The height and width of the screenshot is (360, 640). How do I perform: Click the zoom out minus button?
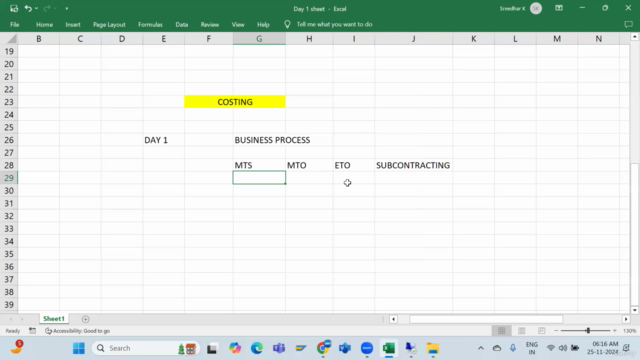pyautogui.click(x=556, y=331)
